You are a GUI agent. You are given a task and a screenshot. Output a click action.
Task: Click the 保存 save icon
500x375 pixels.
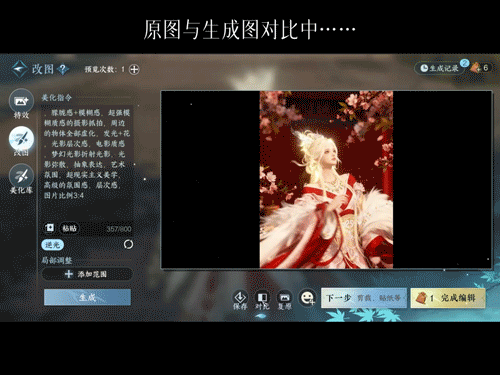point(240,297)
